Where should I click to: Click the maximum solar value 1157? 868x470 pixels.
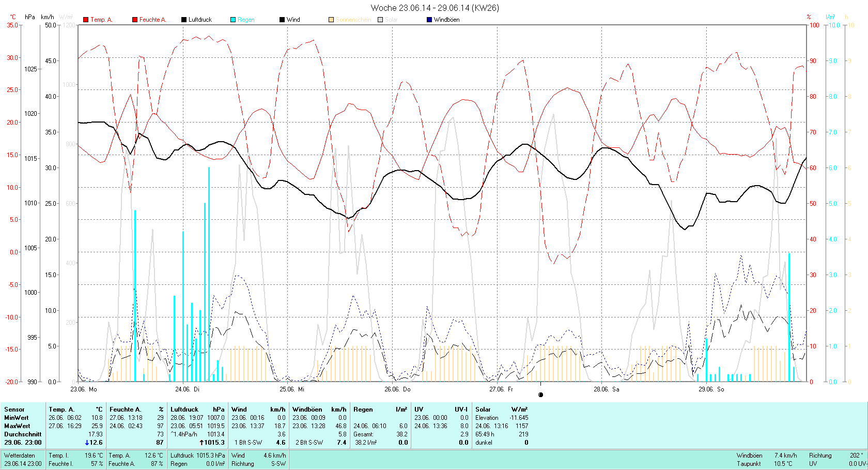pos(522,426)
